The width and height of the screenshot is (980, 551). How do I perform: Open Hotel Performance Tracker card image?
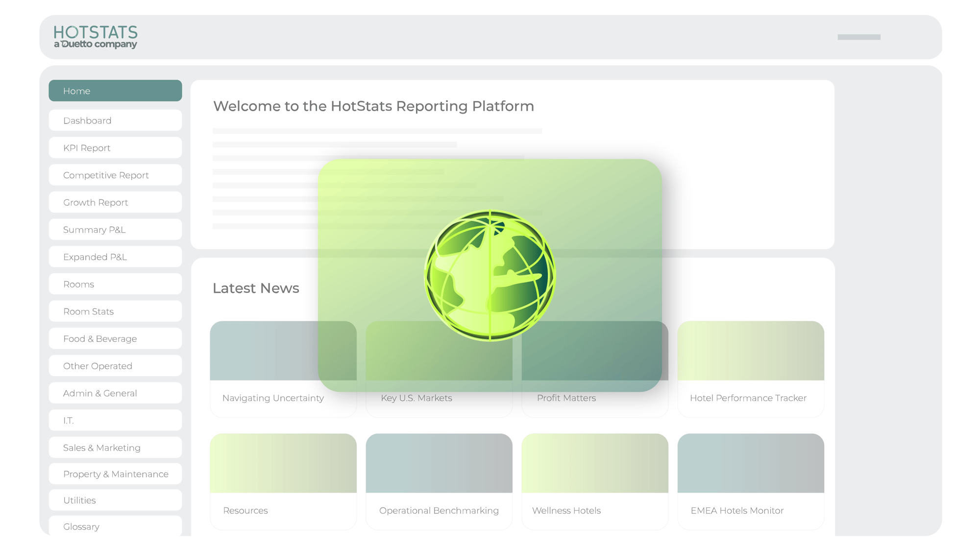click(750, 351)
